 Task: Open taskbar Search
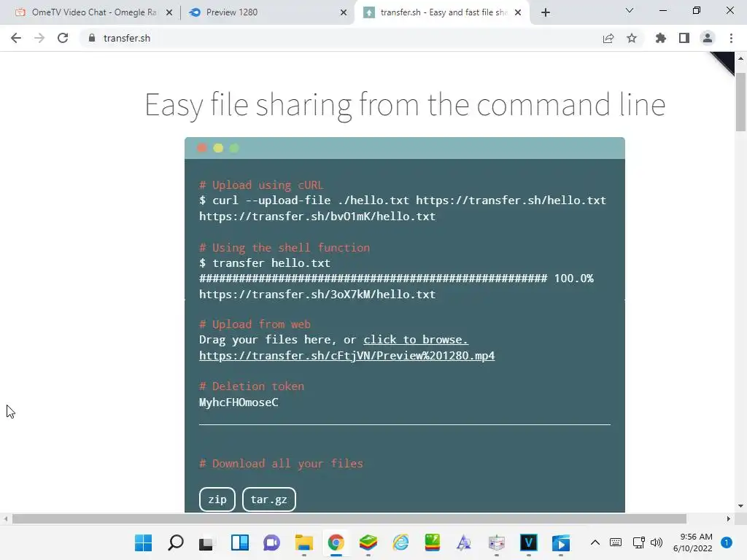176,542
